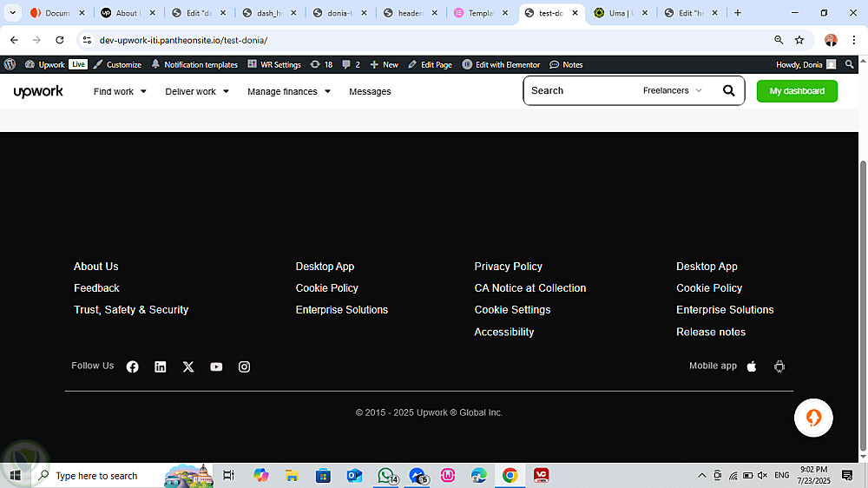Viewport: 868px width, 488px height.
Task: Reload the page
Action: (x=60, y=40)
